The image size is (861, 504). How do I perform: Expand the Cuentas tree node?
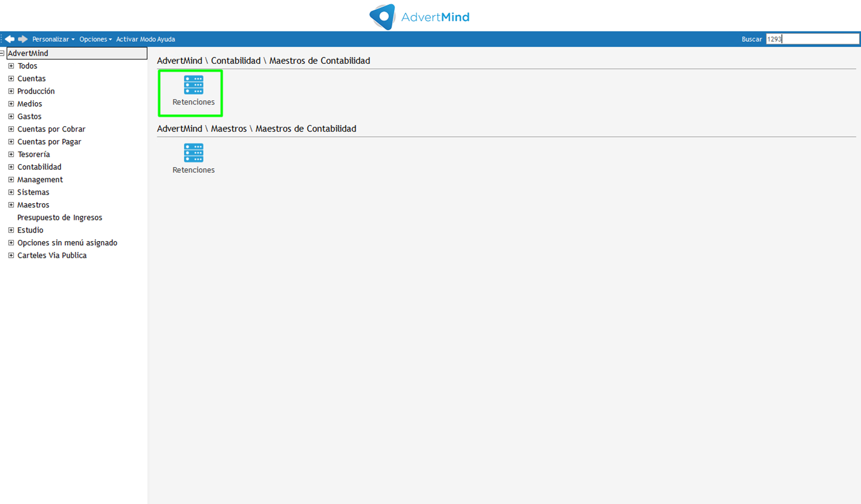[11, 79]
